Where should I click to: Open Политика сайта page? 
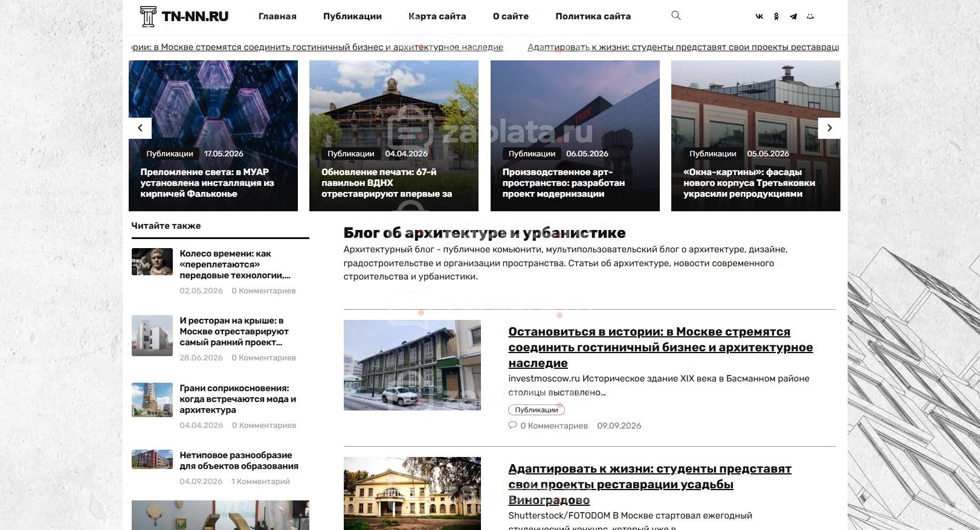tap(593, 16)
